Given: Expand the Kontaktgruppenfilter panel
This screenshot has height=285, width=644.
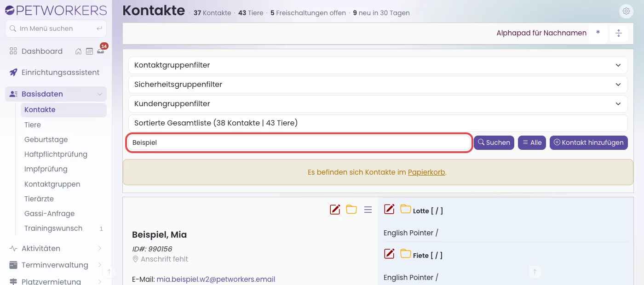Looking at the screenshot, I should click(378, 65).
